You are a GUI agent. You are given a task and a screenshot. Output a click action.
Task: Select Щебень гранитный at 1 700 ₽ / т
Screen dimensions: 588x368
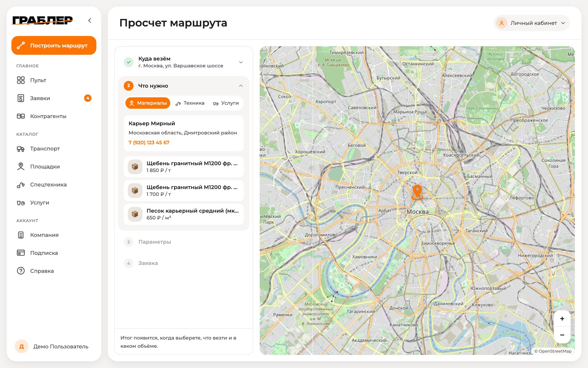click(184, 191)
